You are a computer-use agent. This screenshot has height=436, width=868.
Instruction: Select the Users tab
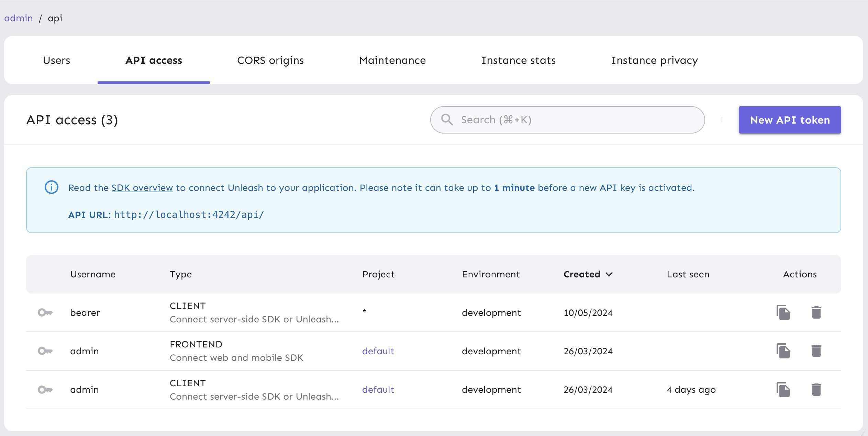tap(56, 60)
